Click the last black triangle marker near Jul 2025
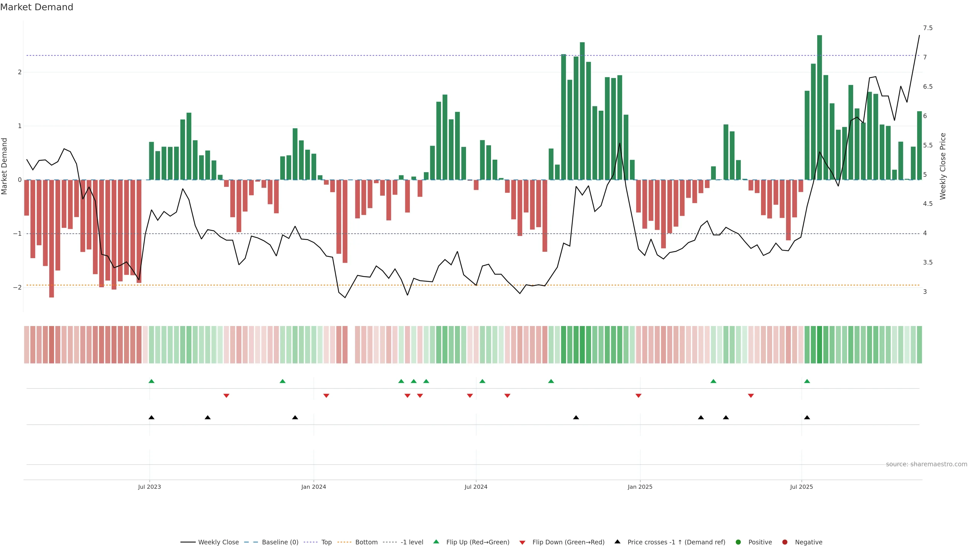980x551 pixels. (807, 418)
